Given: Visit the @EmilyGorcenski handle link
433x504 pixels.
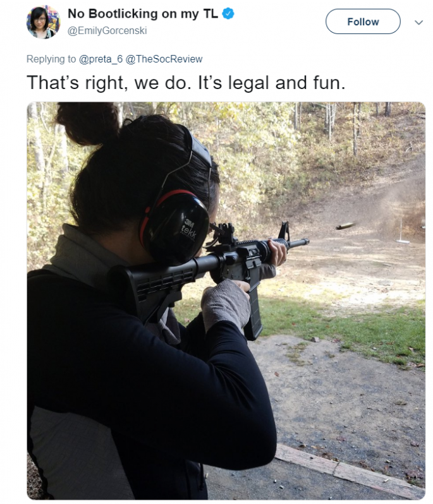Looking at the screenshot, I should coord(107,31).
